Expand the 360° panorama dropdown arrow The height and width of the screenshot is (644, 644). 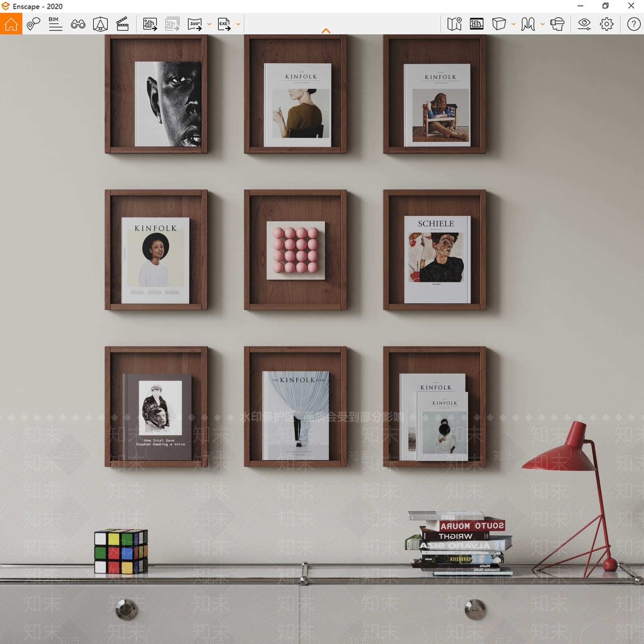[x=209, y=24]
